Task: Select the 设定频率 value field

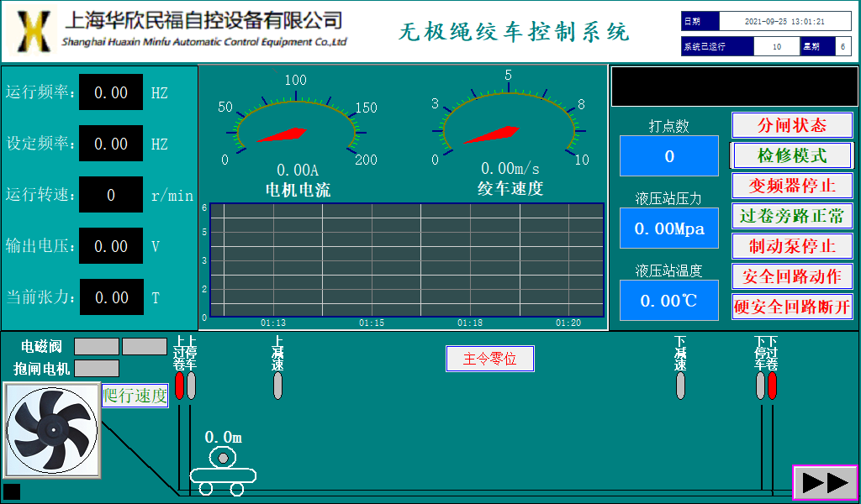Action: (x=111, y=144)
